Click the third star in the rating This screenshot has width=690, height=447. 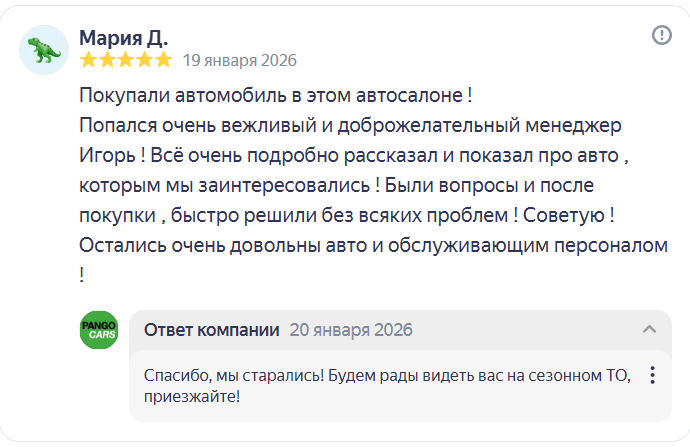click(x=126, y=60)
